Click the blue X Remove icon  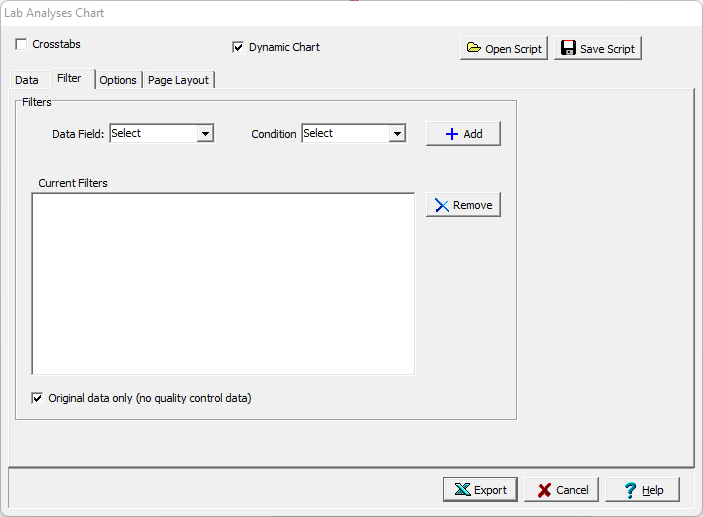click(x=440, y=205)
